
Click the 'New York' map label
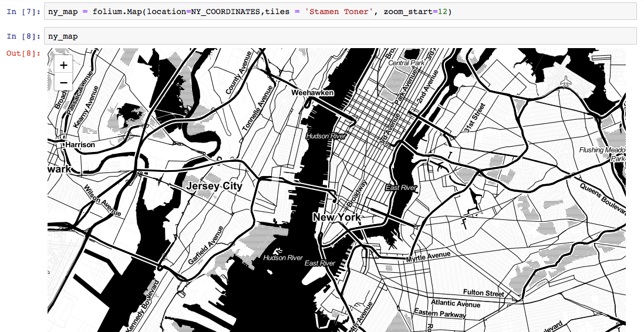point(337,217)
